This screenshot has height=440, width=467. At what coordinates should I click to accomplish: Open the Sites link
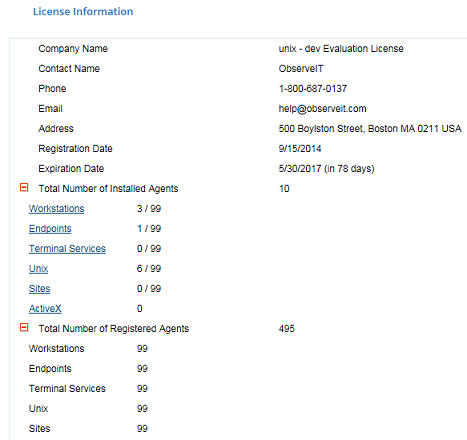(x=39, y=289)
